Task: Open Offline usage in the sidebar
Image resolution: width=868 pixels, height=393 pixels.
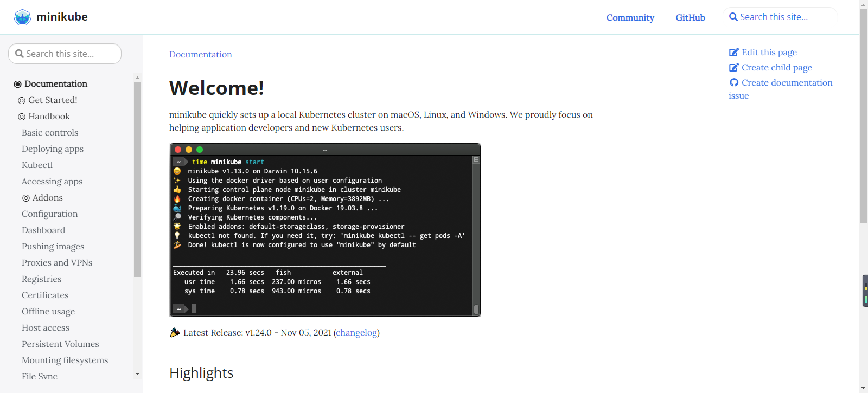Action: pos(48,311)
